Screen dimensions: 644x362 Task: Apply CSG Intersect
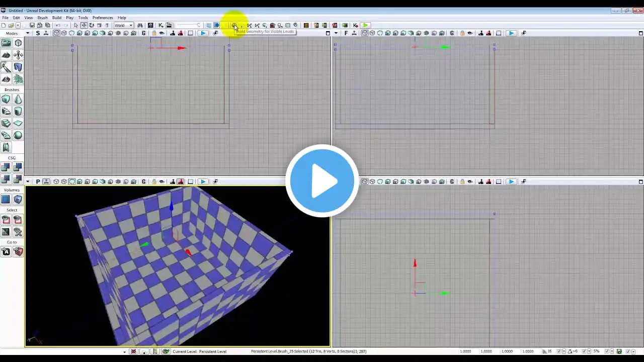tap(6, 179)
